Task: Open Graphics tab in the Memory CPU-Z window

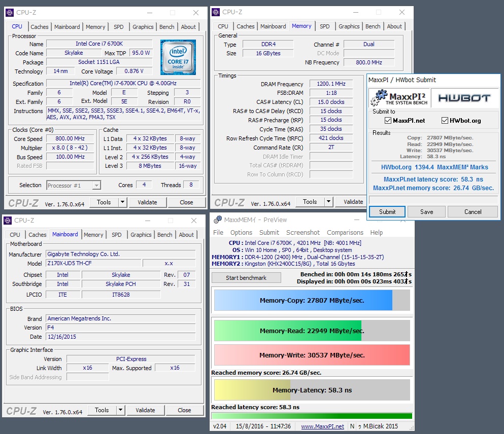Action: click(349, 26)
